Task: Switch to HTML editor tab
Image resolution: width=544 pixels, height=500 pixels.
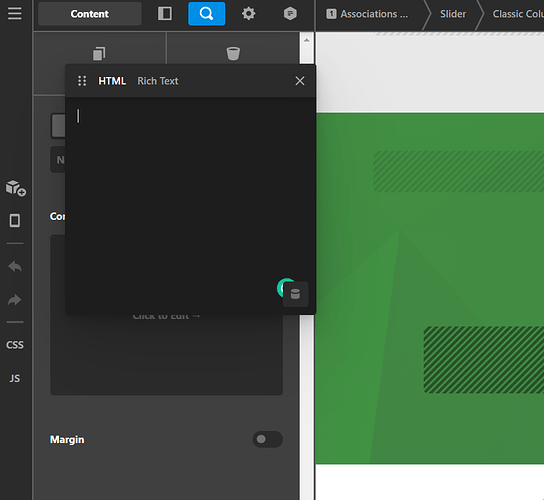Action: [x=112, y=81]
